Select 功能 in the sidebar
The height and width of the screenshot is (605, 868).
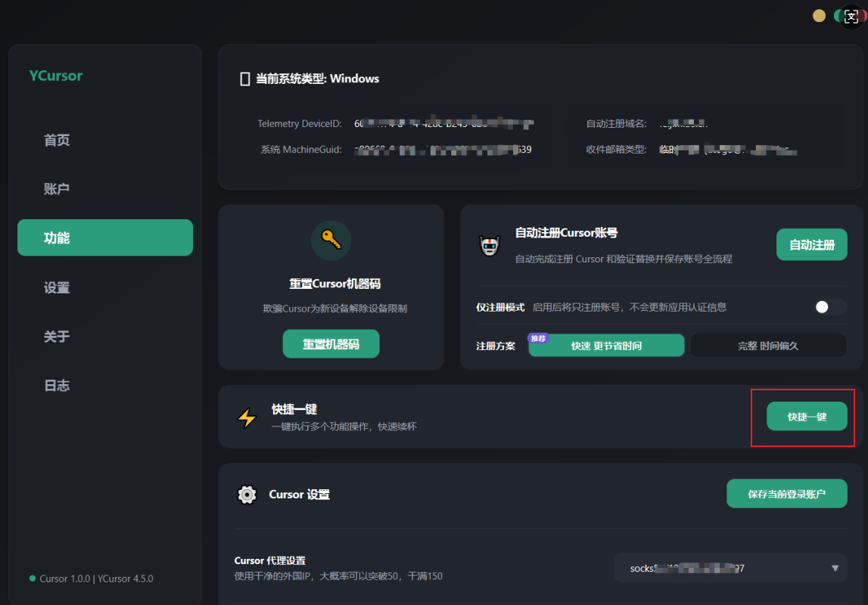[x=105, y=237]
